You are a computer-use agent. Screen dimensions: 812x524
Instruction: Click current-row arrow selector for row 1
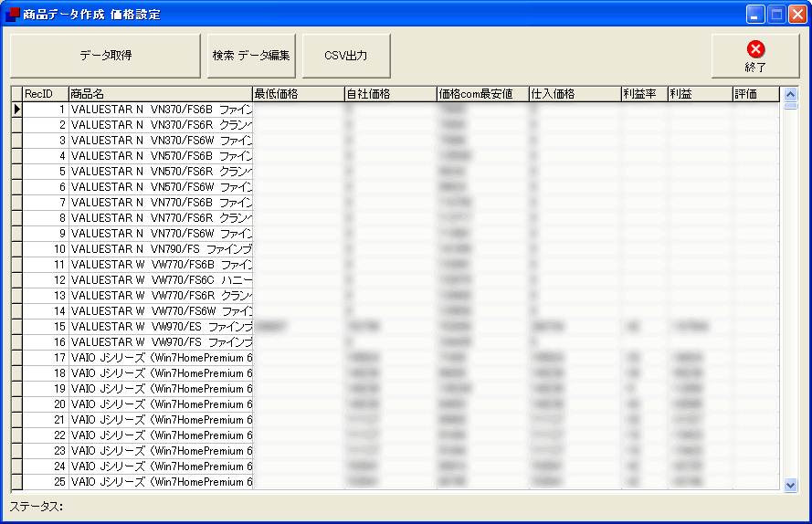pos(17,110)
